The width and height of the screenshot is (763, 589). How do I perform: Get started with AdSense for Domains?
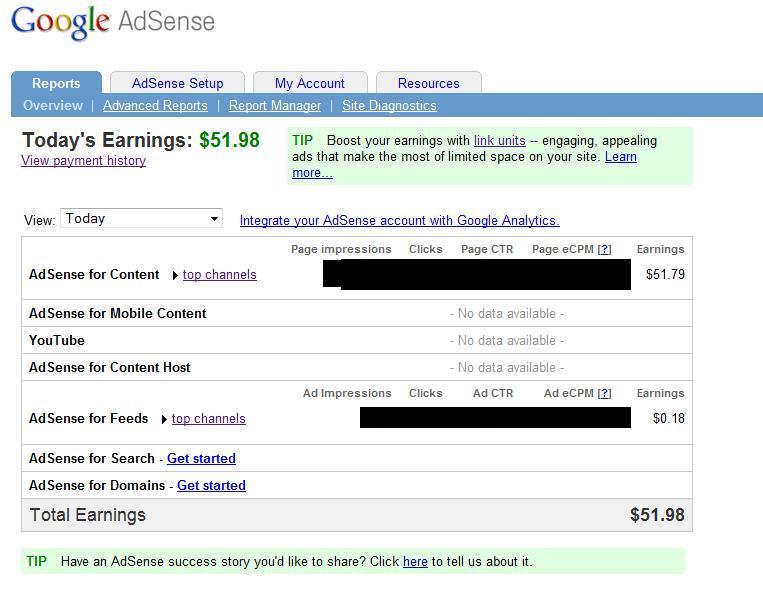(x=211, y=485)
